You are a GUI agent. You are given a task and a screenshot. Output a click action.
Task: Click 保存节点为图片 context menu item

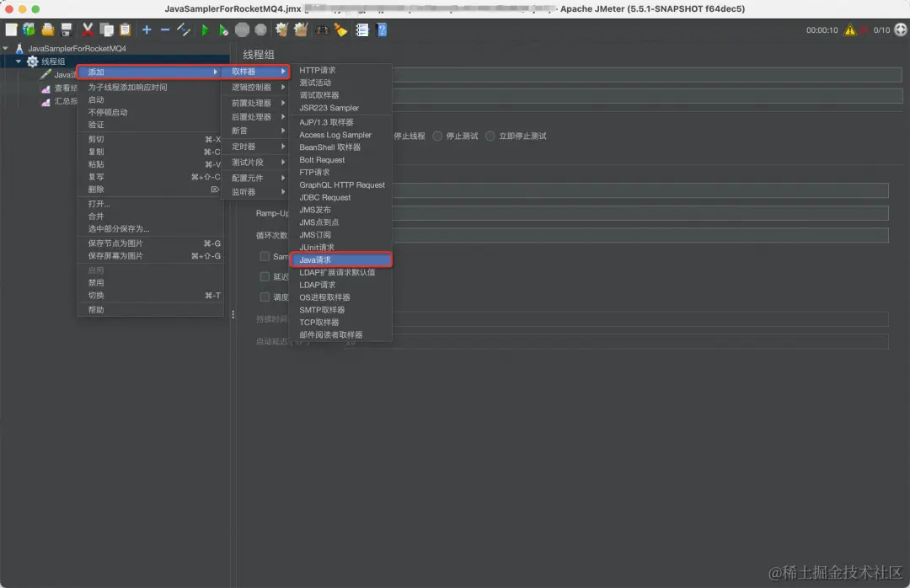[x=150, y=243]
